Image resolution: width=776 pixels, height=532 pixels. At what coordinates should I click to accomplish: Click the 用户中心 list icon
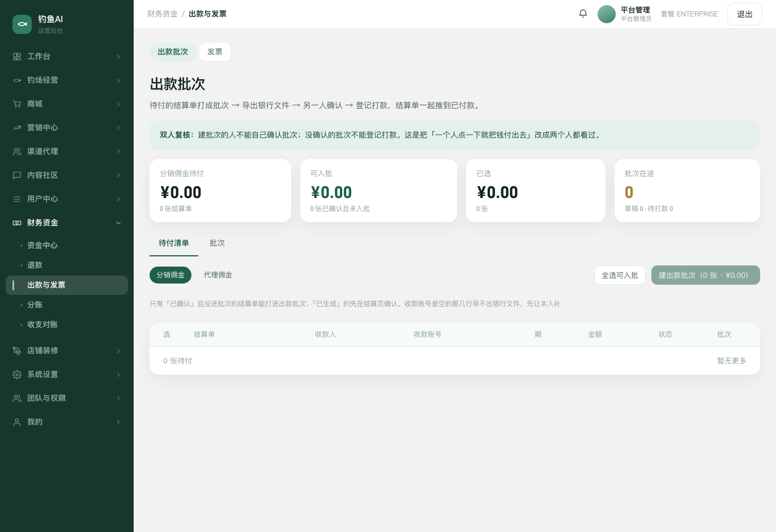point(17,199)
